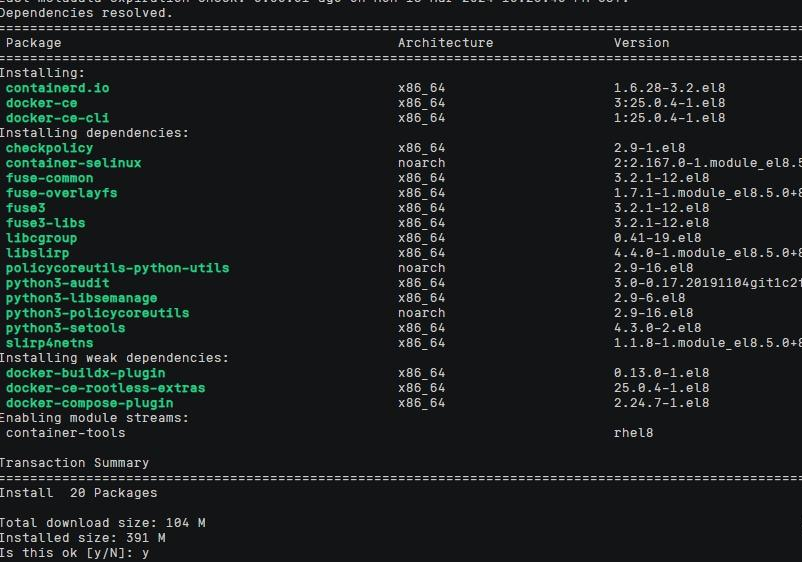Select the python3-policycoreutils package name

point(97,313)
